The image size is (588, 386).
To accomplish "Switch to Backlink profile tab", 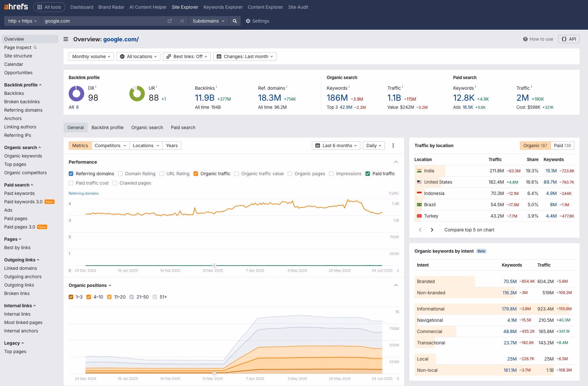I will (x=107, y=127).
